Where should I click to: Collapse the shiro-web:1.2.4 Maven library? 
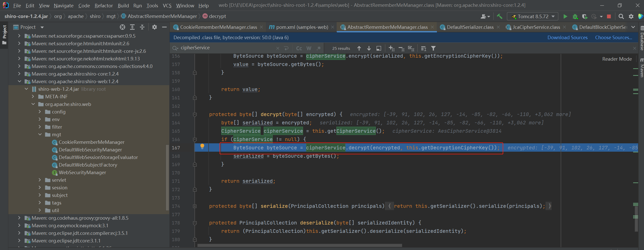point(19,81)
